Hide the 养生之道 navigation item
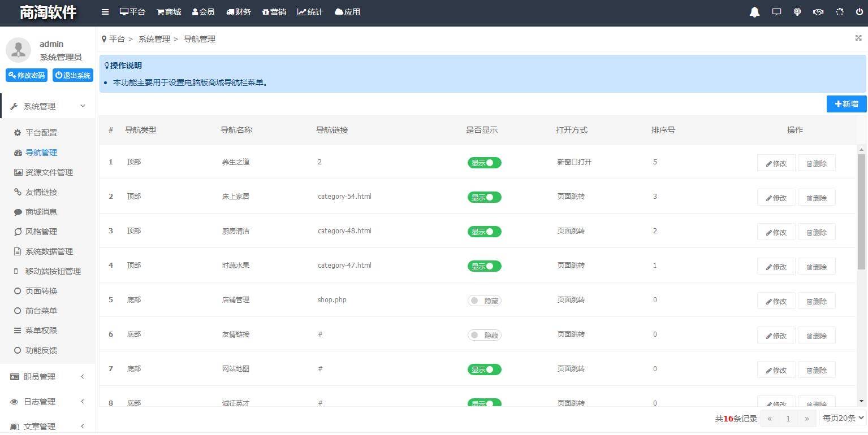This screenshot has height=435, width=868. click(484, 163)
